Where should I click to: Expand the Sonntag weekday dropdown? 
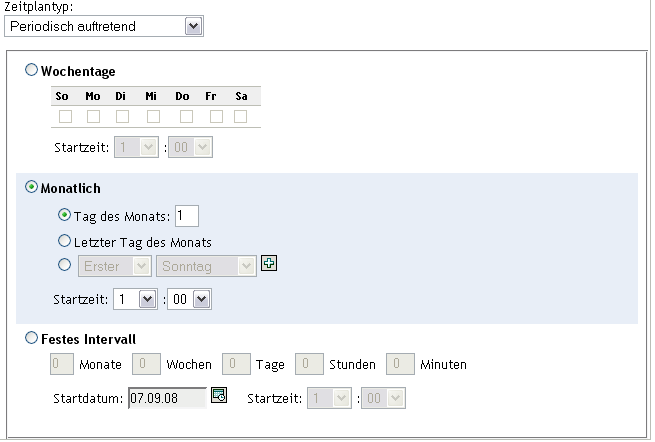206,266
